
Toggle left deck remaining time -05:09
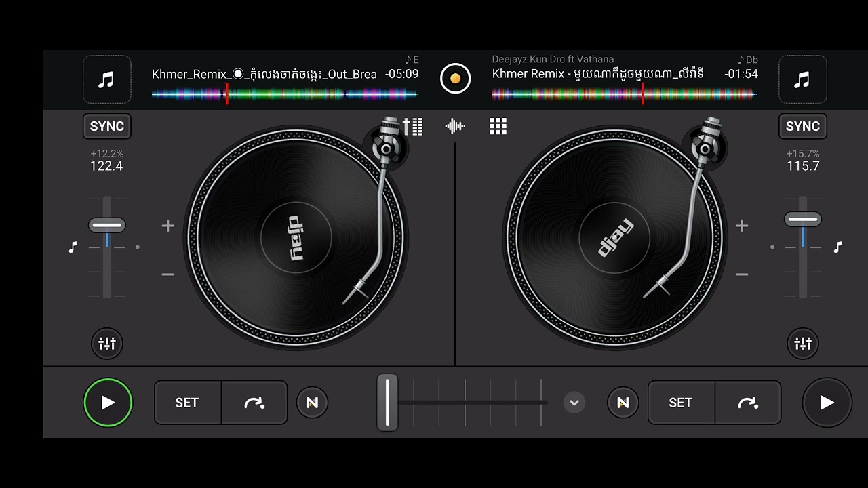(401, 74)
